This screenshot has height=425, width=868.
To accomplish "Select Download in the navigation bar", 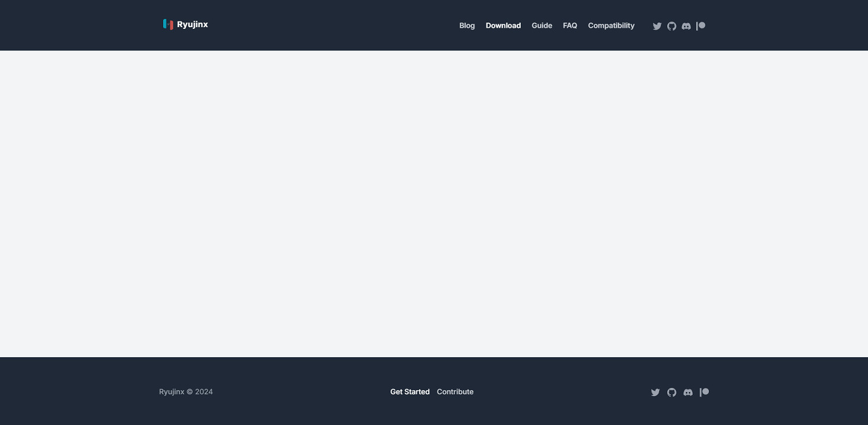I will [503, 25].
